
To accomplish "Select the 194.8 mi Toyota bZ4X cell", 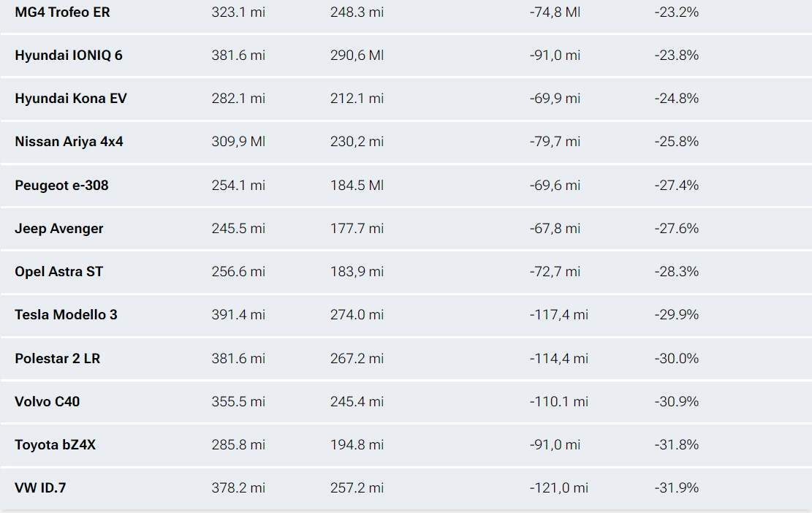I will click(x=357, y=444).
